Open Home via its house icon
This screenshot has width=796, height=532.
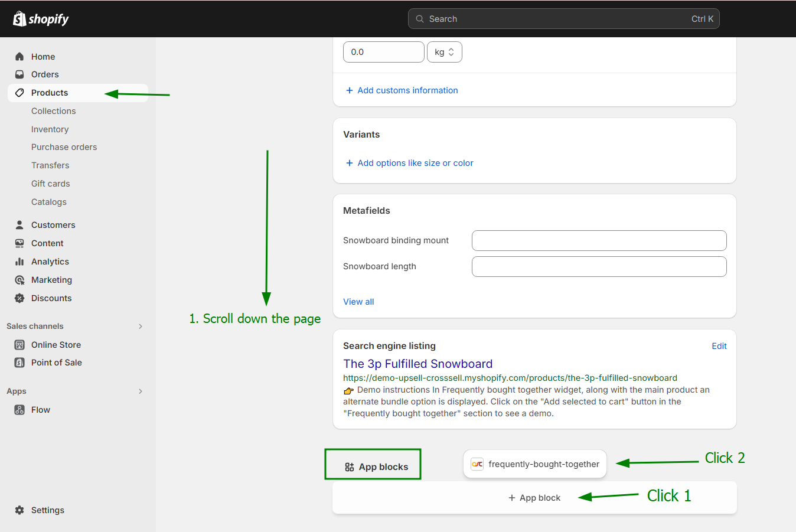pos(19,57)
